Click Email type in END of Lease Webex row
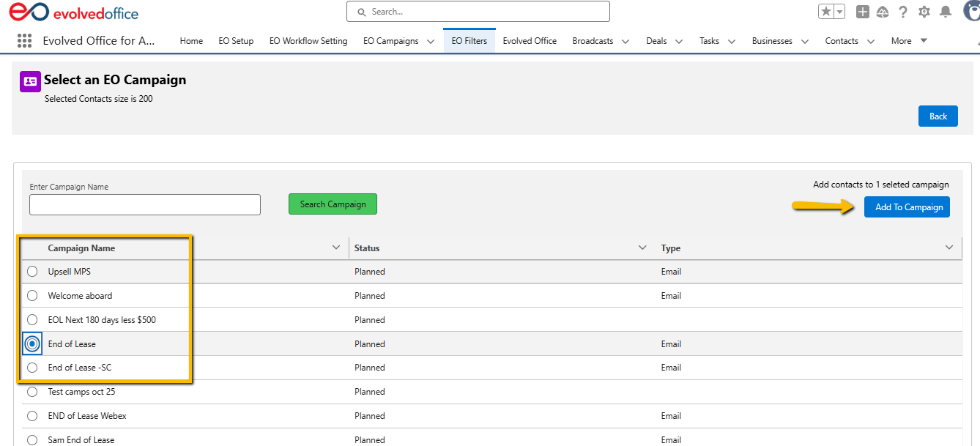This screenshot has height=446, width=980. coord(672,416)
